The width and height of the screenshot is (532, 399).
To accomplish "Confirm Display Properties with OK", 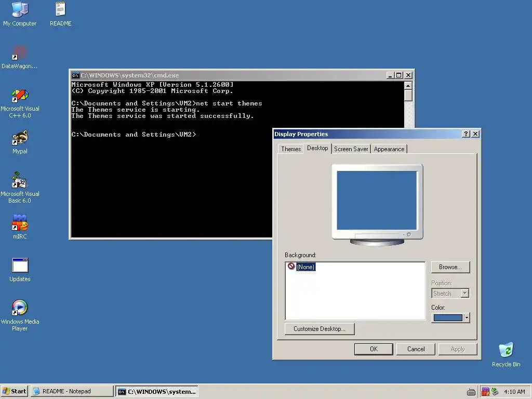I will click(x=374, y=349).
